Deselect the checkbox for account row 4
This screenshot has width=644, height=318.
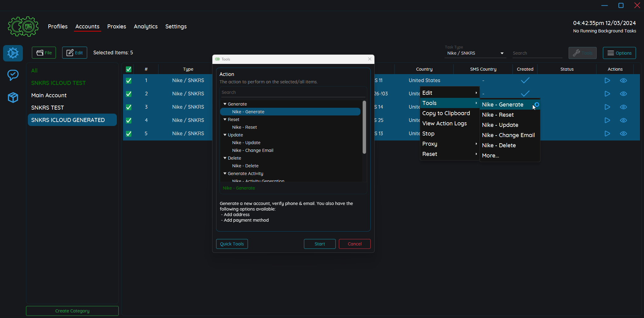pos(129,120)
